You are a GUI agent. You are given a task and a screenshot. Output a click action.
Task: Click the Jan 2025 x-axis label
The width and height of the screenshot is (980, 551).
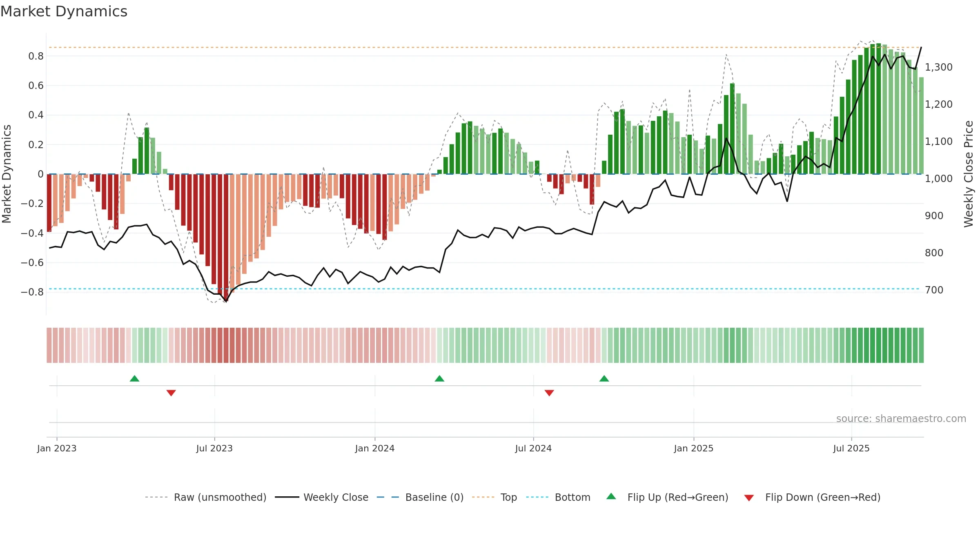click(x=694, y=448)
